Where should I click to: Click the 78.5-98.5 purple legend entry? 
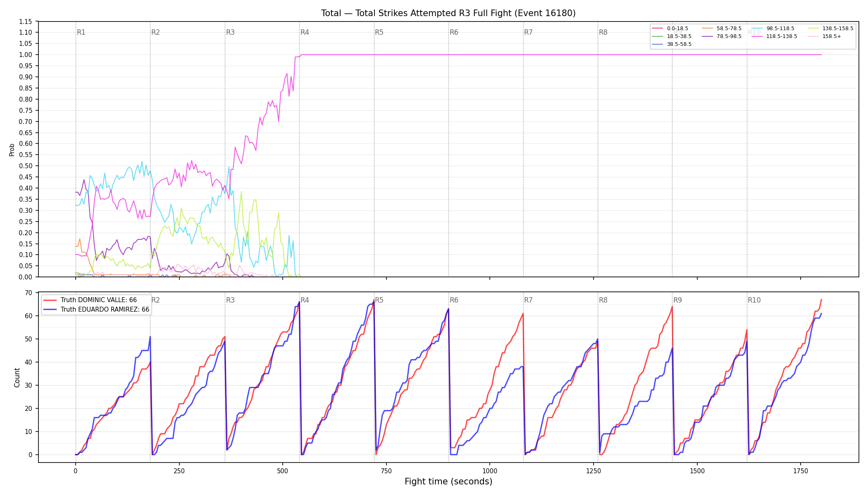pos(722,36)
